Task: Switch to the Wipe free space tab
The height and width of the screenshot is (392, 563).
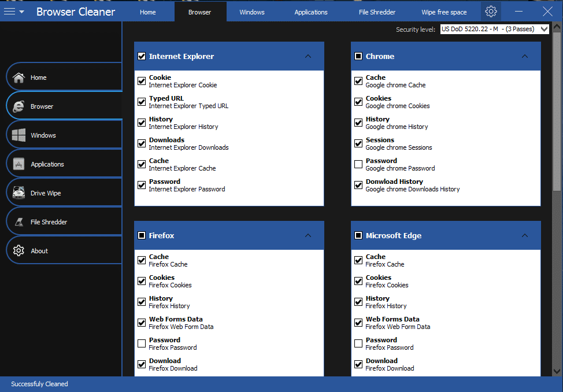Action: (x=444, y=12)
